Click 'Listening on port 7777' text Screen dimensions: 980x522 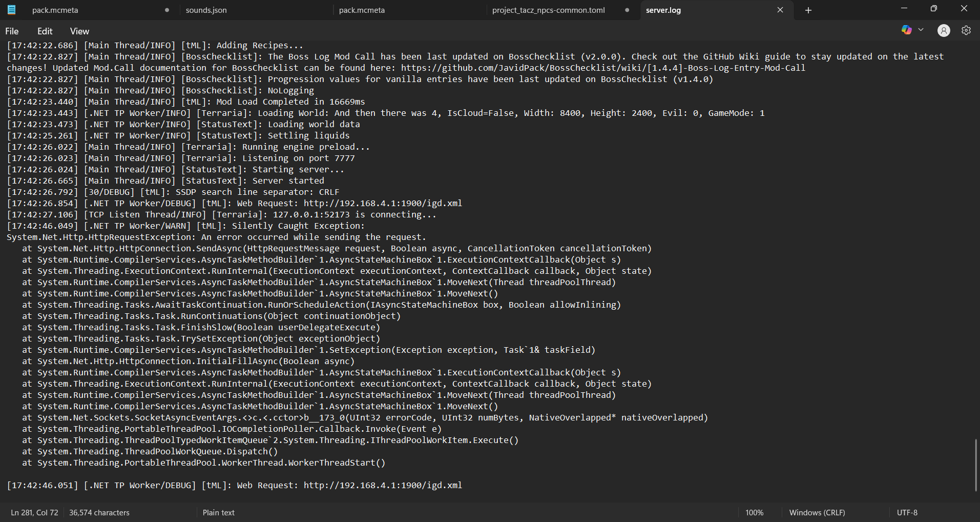point(298,158)
